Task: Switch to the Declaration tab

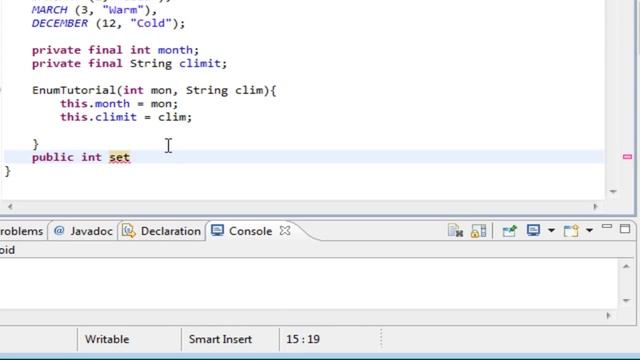Action: [x=162, y=231]
